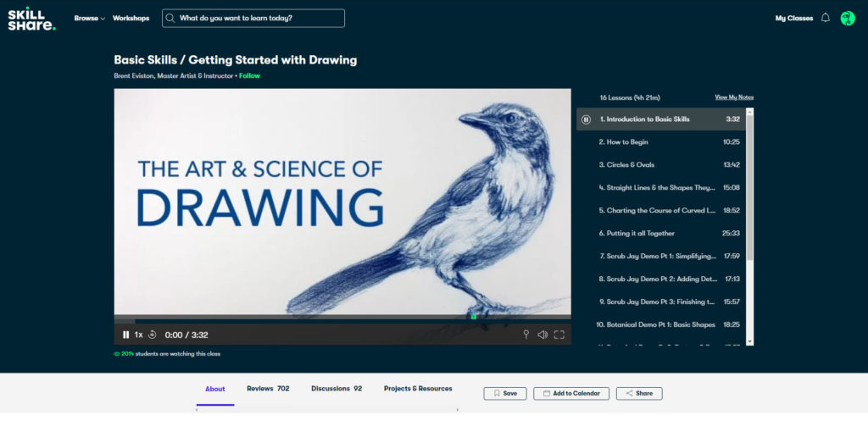Image resolution: width=868 pixels, height=426 pixels.
Task: Open the notifications bell
Action: point(826,19)
